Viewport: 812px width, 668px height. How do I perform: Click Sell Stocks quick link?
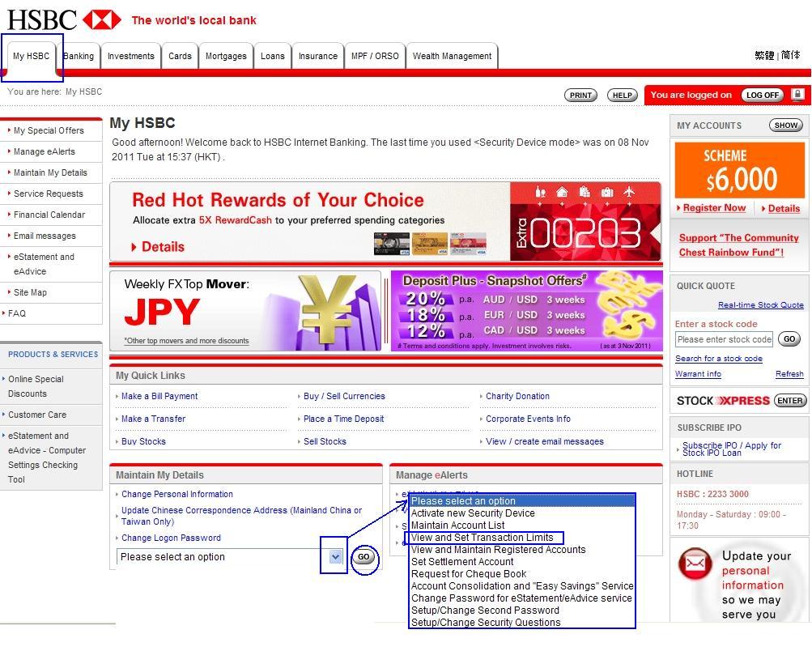(x=325, y=442)
